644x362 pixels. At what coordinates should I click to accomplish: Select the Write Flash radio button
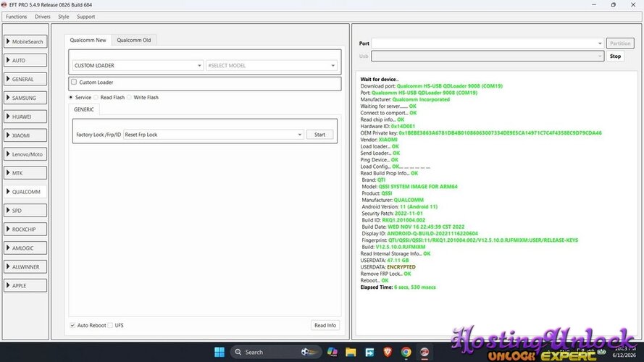130,97
